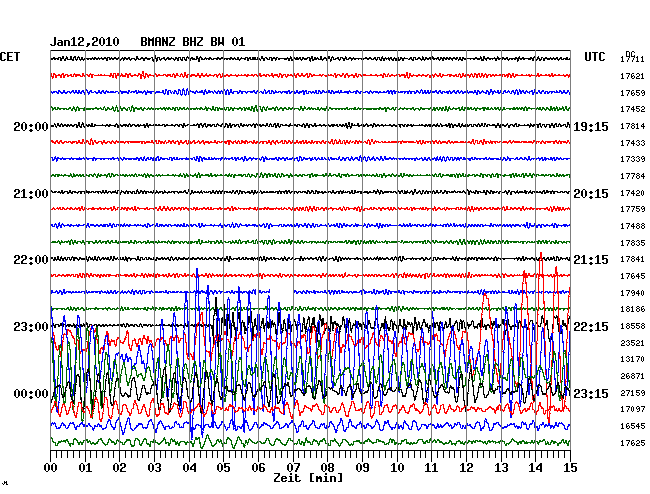Click the amplitude value '17835'
This screenshot has width=650, height=494.
coord(633,243)
